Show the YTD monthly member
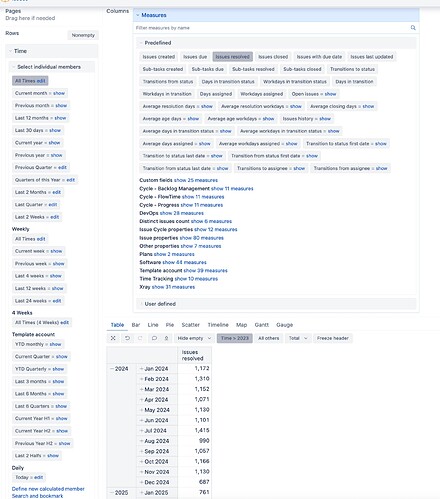 55,344
